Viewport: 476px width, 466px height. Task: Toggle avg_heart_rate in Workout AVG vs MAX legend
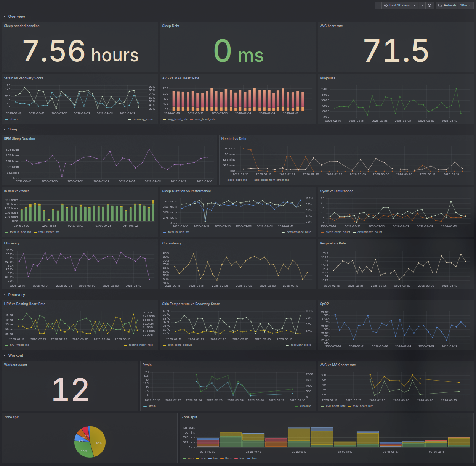[x=333, y=406]
